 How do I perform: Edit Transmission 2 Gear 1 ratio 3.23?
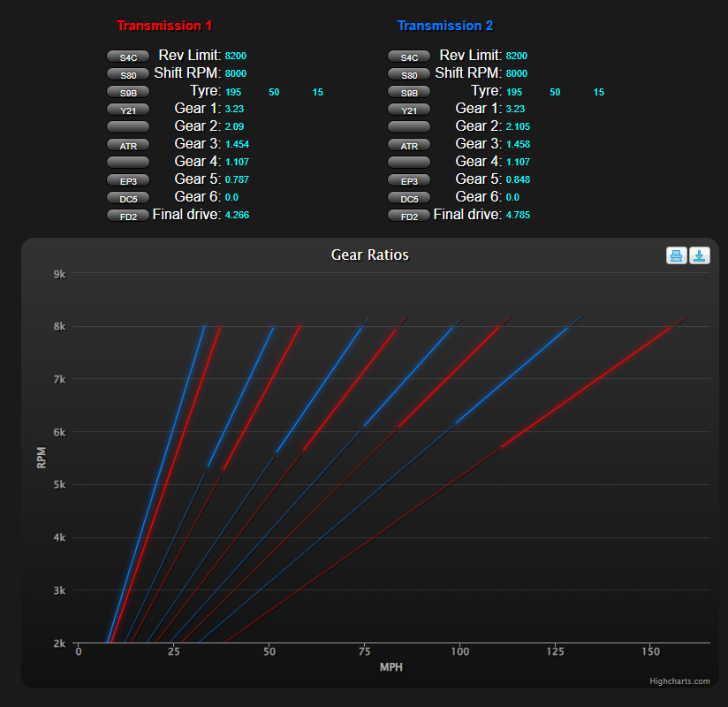point(515,109)
